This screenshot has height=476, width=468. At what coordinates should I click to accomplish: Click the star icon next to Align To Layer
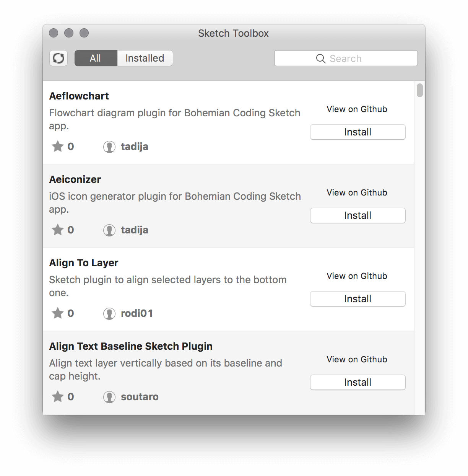(58, 313)
